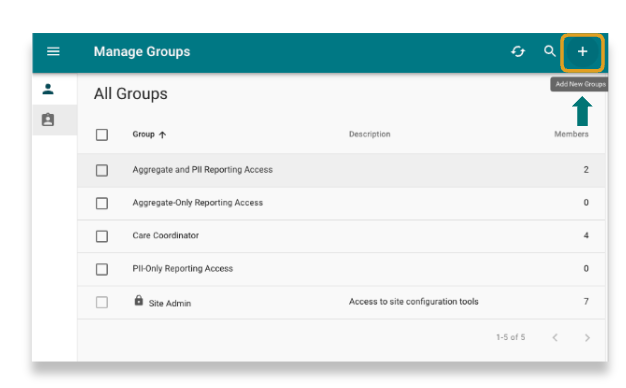Image resolution: width=626 pixels, height=388 pixels.
Task: Click the Group sort arrow icon
Action: tap(162, 135)
